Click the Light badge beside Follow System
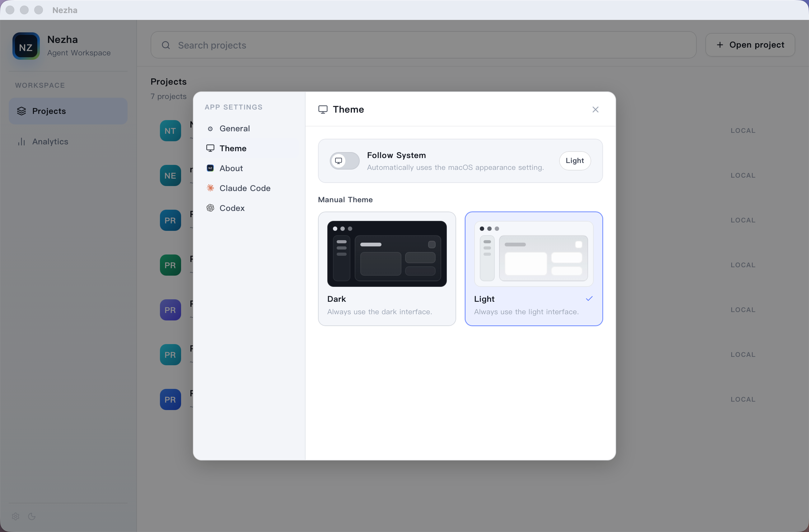809x532 pixels. tap(574, 161)
